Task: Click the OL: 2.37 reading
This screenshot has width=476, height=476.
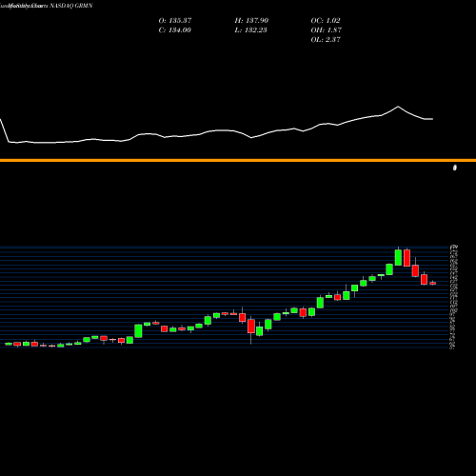Action: (326, 39)
